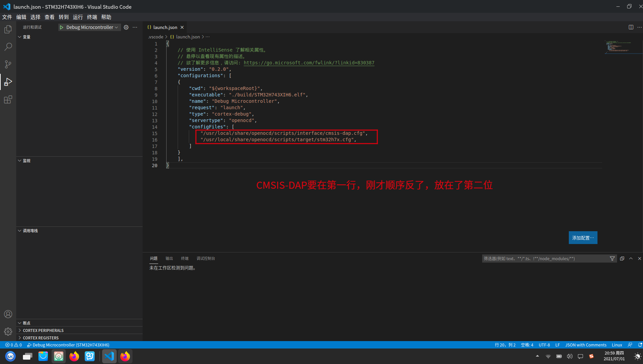Open the app store on taskbar
This screenshot has height=364, width=643.
pos(43,356)
